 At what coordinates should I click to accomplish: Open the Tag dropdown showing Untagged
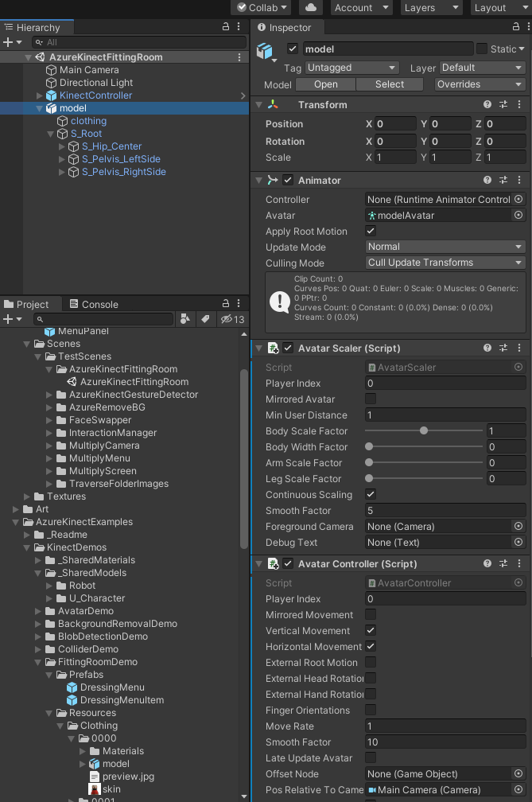pos(352,68)
